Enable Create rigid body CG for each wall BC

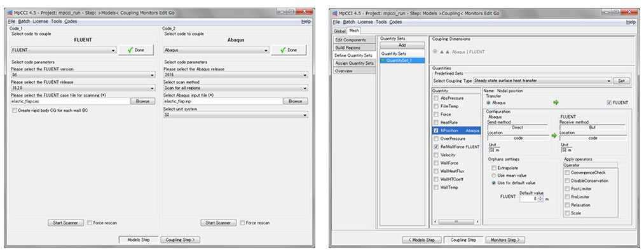click(x=15, y=111)
